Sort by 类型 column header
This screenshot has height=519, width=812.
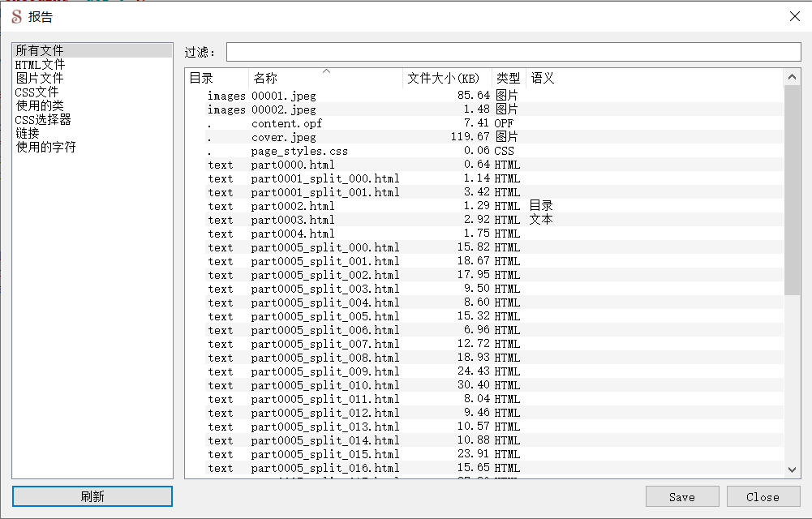pos(509,79)
